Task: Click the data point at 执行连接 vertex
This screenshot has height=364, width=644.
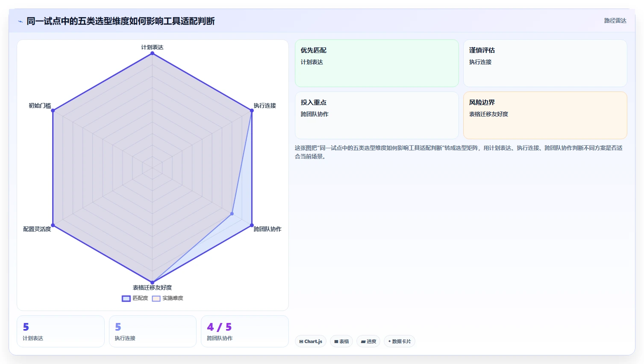Action: [252, 111]
